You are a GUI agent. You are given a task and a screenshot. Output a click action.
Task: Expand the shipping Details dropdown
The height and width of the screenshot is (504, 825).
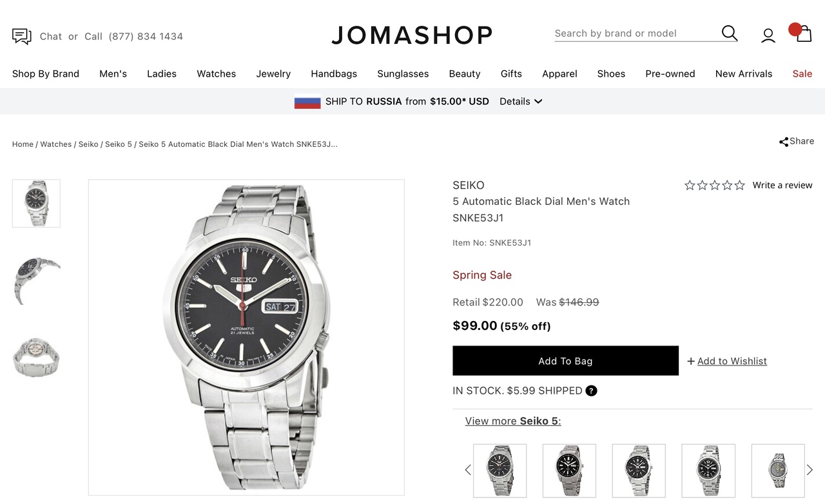pos(521,101)
